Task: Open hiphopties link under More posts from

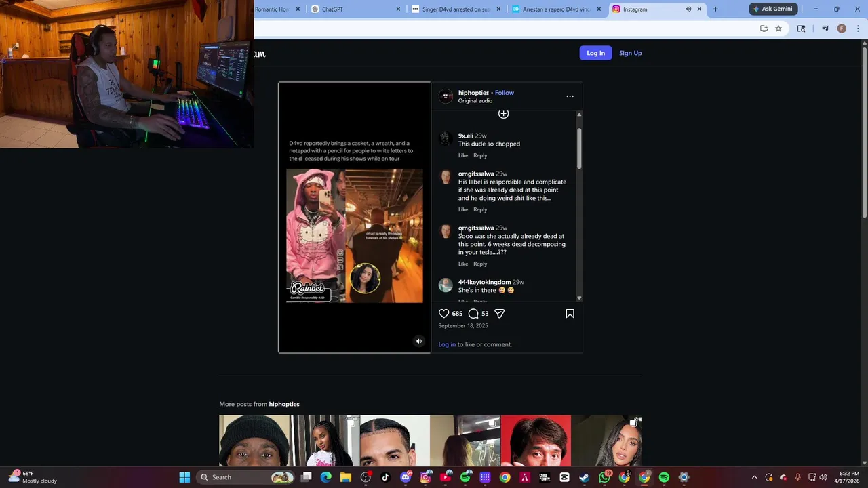Action: click(284, 404)
